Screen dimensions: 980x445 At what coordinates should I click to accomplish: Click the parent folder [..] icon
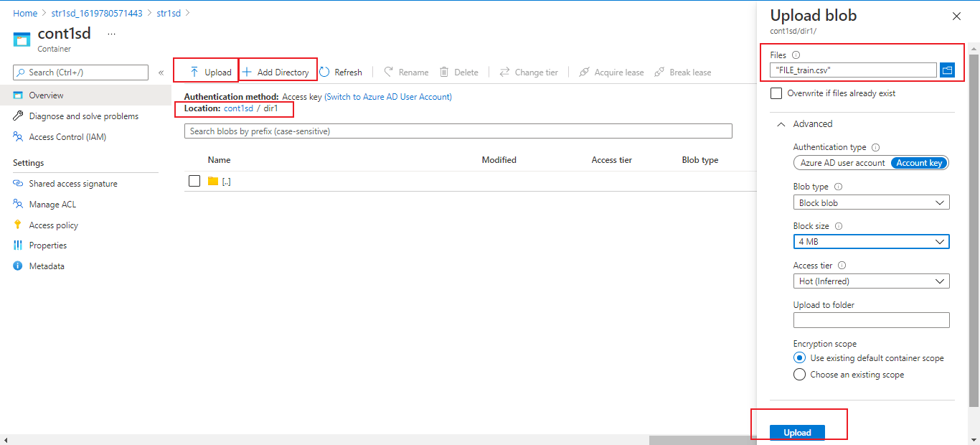pyautogui.click(x=213, y=181)
